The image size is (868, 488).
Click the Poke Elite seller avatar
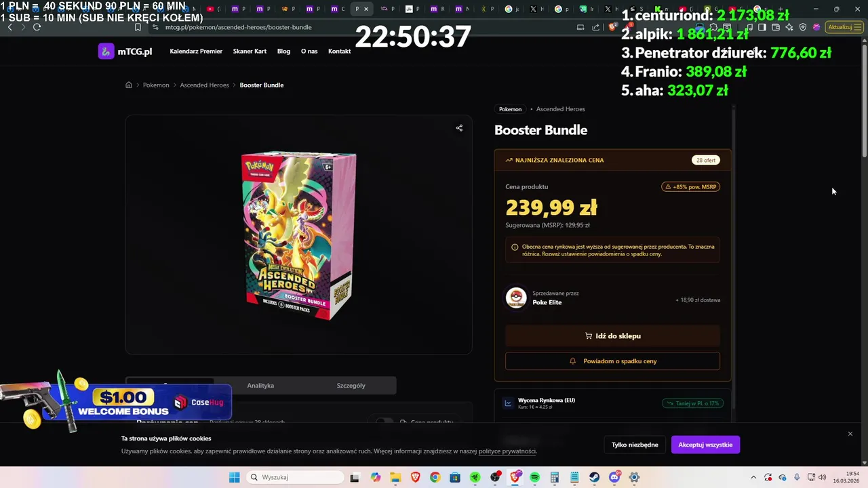pyautogui.click(x=516, y=298)
